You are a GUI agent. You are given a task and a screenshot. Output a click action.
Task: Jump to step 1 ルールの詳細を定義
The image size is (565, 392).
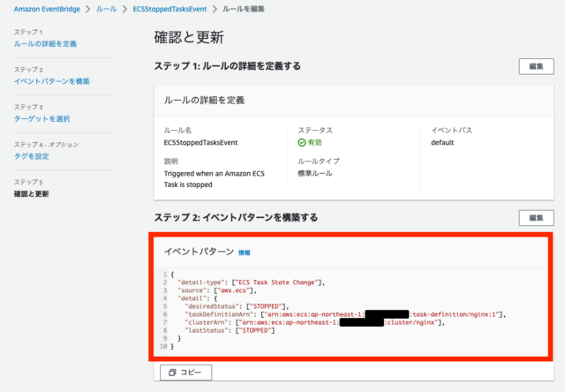click(x=45, y=44)
